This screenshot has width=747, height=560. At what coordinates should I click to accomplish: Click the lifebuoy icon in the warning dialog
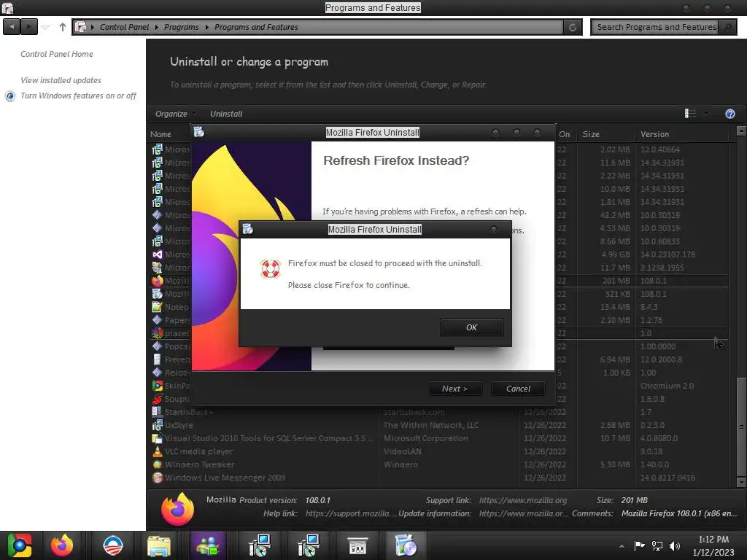pos(270,268)
